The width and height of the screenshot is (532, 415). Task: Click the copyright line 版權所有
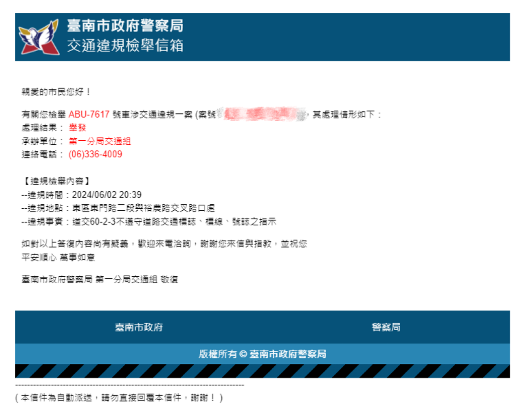(x=263, y=354)
